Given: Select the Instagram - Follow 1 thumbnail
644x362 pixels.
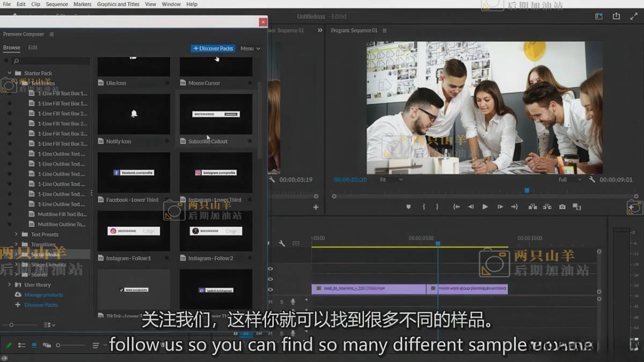Looking at the screenshot, I should 134,231.
